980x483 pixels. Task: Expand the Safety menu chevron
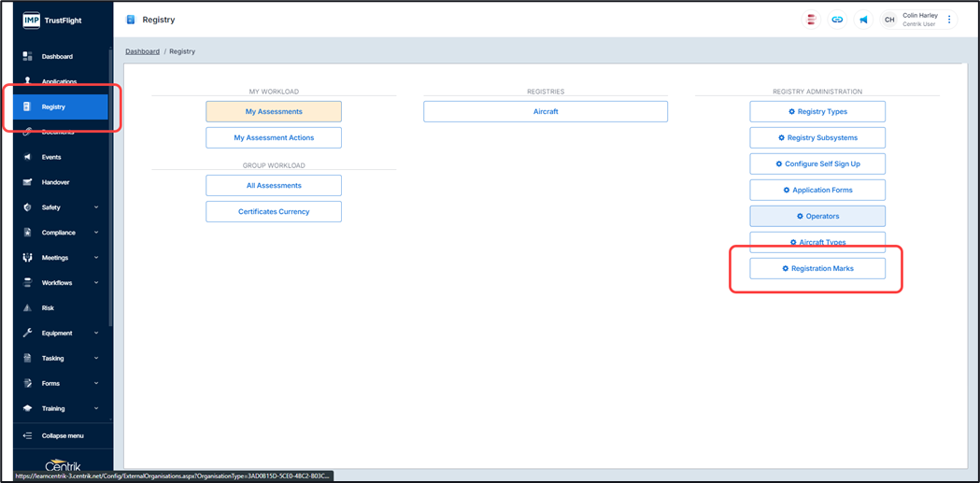click(x=96, y=207)
